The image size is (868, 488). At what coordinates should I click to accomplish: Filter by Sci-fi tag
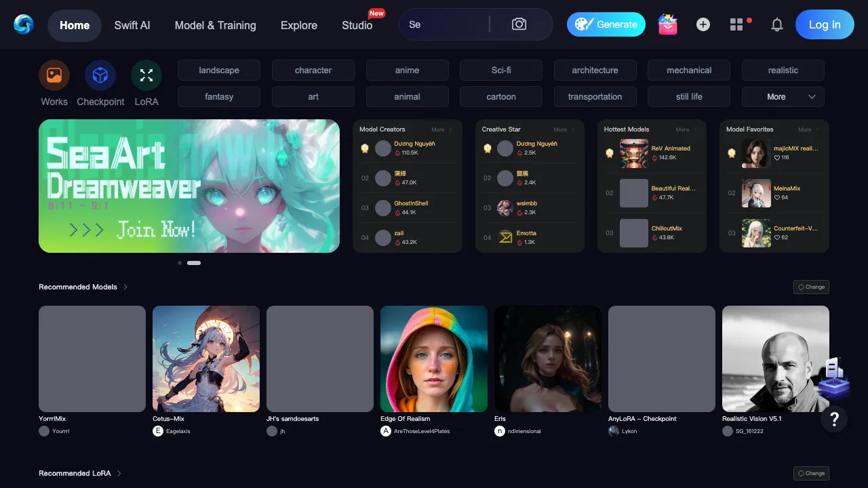(501, 70)
